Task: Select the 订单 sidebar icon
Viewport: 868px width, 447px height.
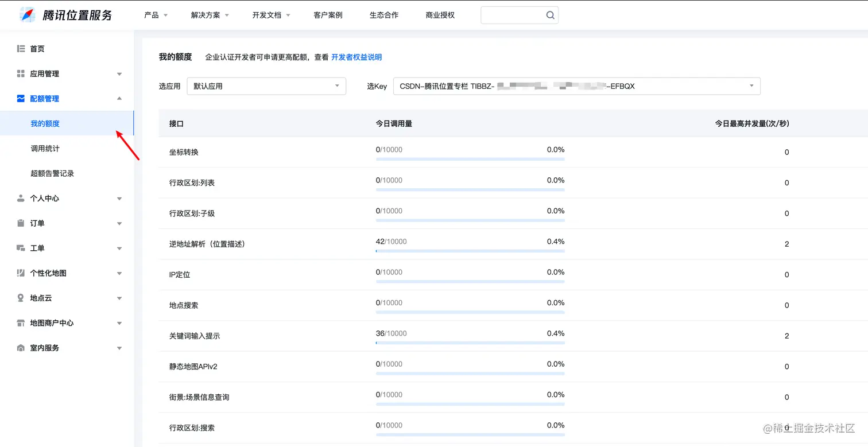Action: (21, 223)
